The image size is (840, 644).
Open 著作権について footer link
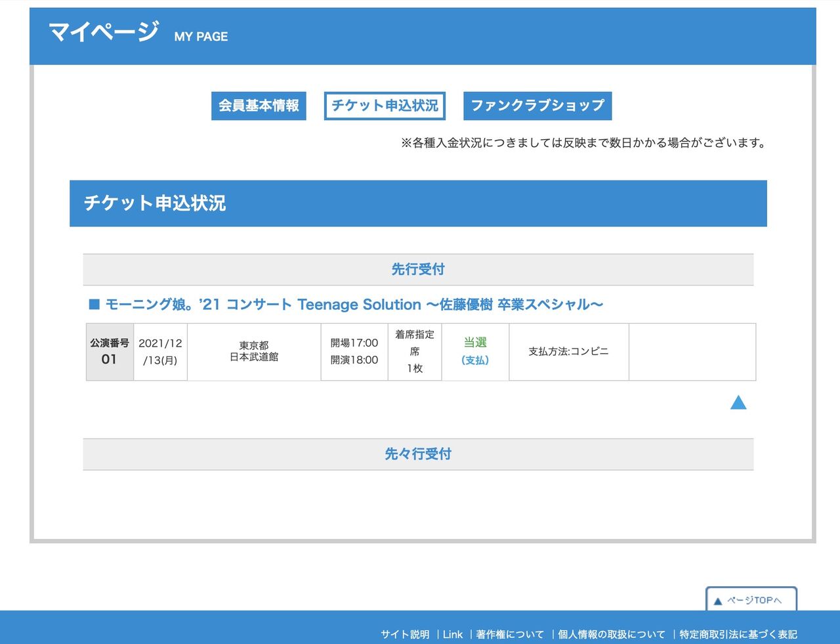[510, 634]
